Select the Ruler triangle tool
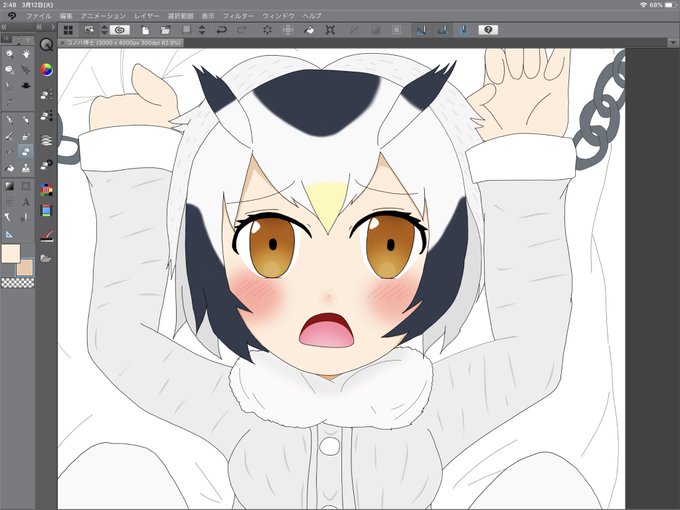The width and height of the screenshot is (680, 510). tap(10, 234)
